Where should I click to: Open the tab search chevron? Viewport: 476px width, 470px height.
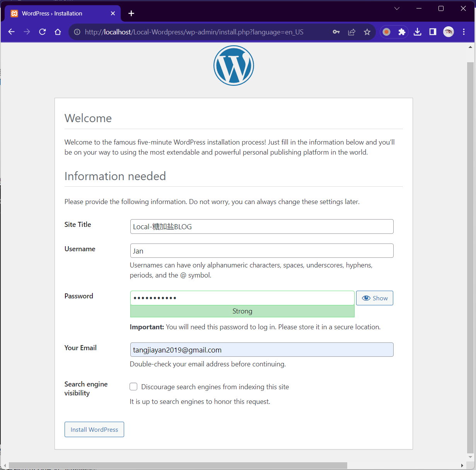pos(397,9)
